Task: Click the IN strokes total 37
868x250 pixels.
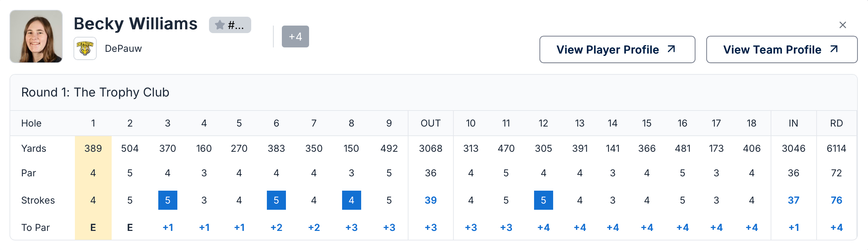Action: (x=793, y=200)
